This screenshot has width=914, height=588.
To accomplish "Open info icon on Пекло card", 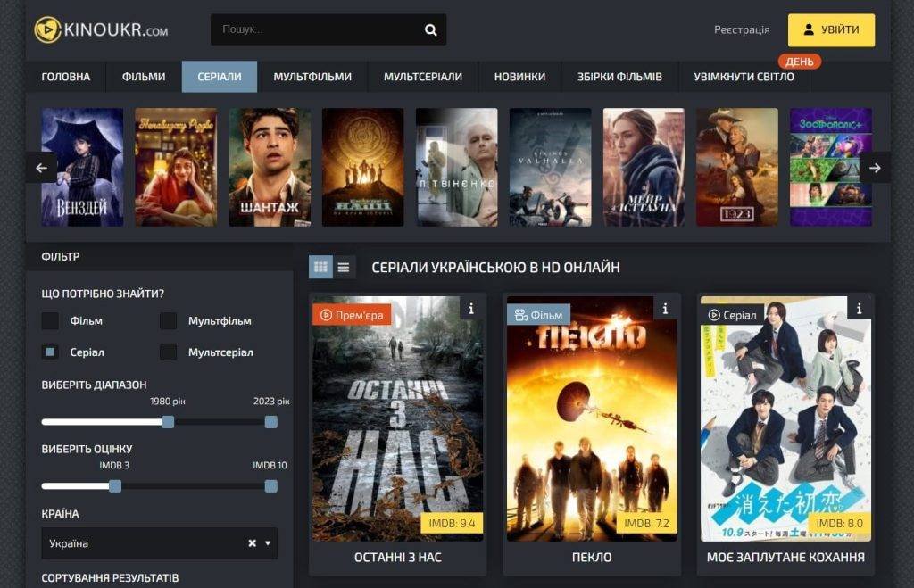I will click(x=665, y=309).
